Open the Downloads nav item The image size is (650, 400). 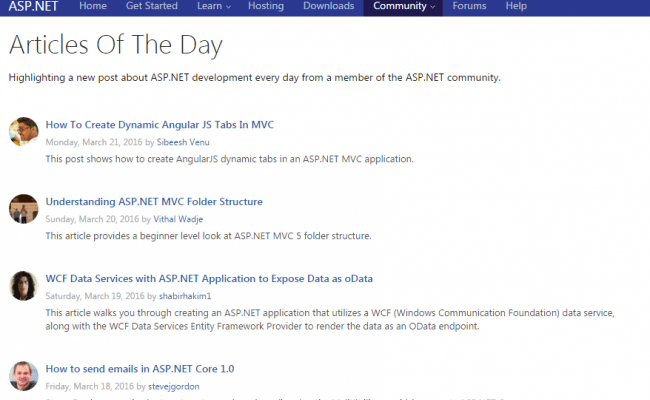(x=328, y=6)
